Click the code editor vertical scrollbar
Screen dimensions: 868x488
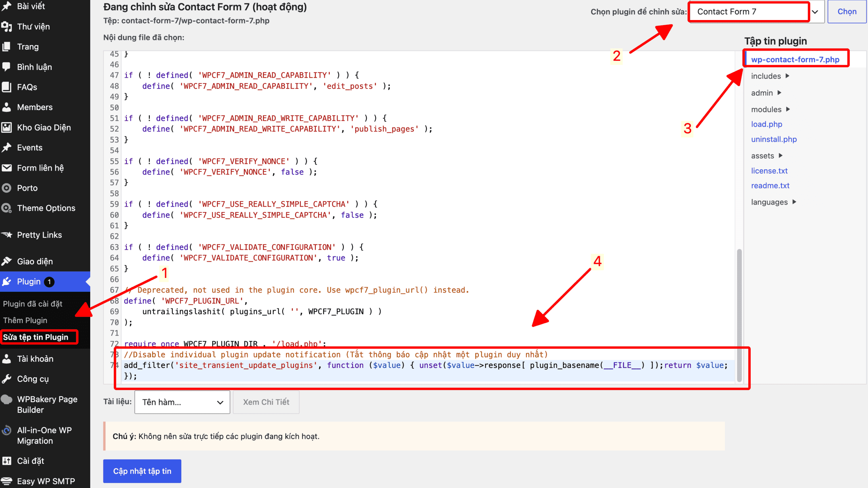(x=739, y=315)
